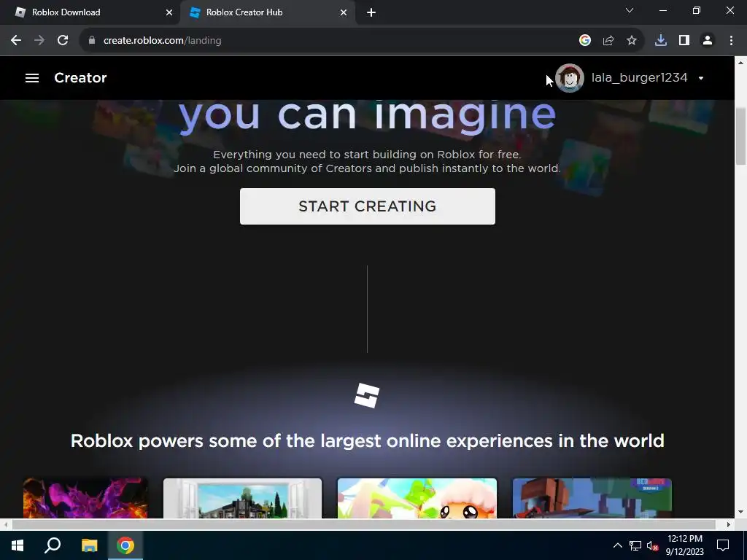Open the purple fiery game thumbnail

point(85,498)
